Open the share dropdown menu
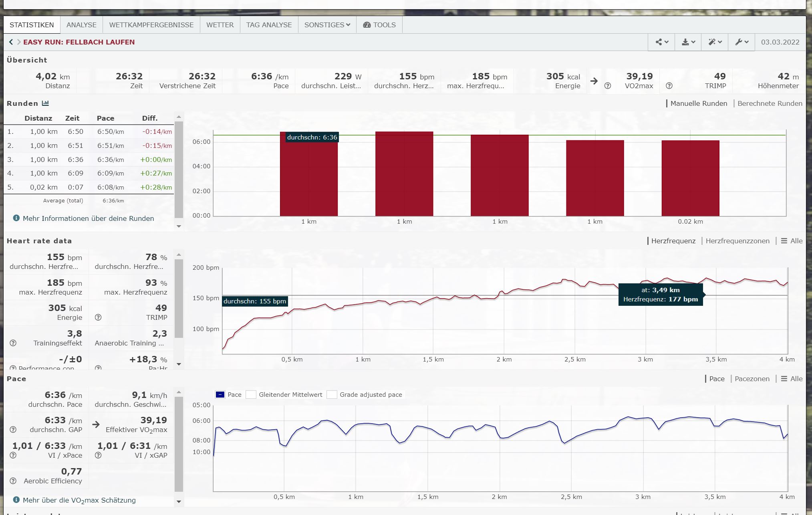The width and height of the screenshot is (812, 515). tap(662, 42)
